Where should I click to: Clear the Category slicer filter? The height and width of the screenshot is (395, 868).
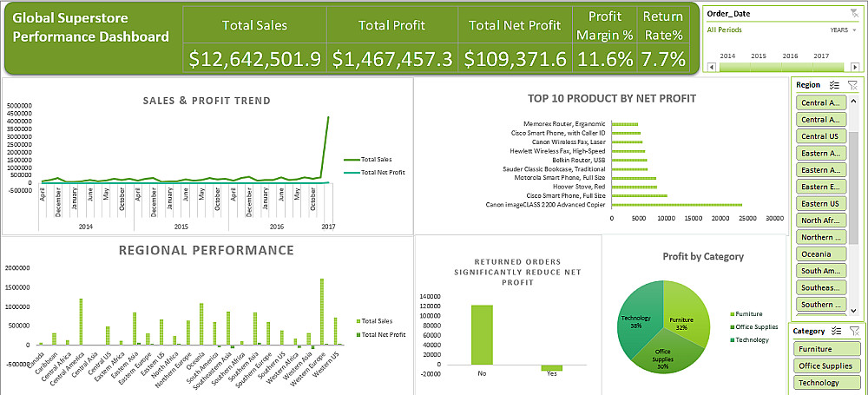coord(854,331)
